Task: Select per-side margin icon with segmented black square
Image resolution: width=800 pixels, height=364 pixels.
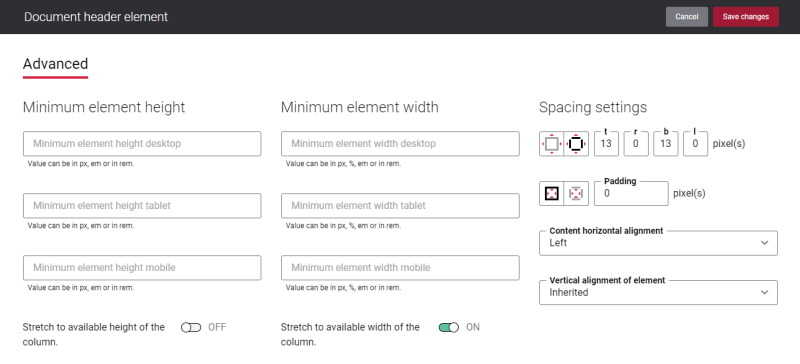Action: click(x=576, y=144)
